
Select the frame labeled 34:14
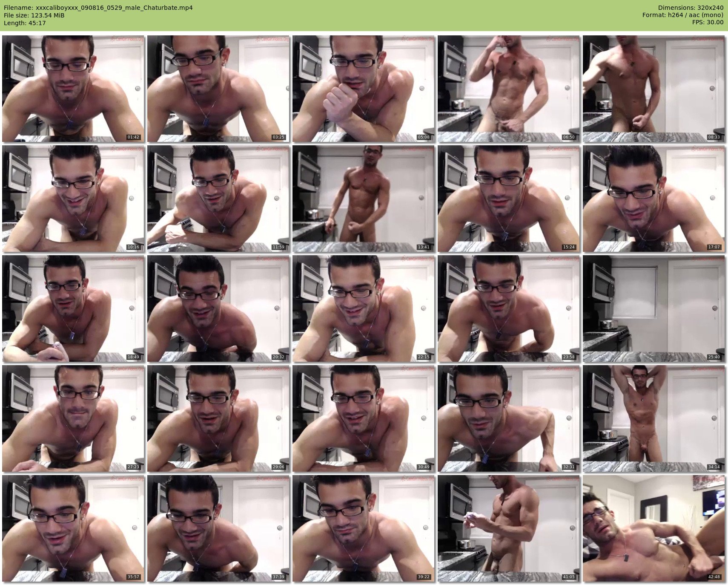point(654,418)
